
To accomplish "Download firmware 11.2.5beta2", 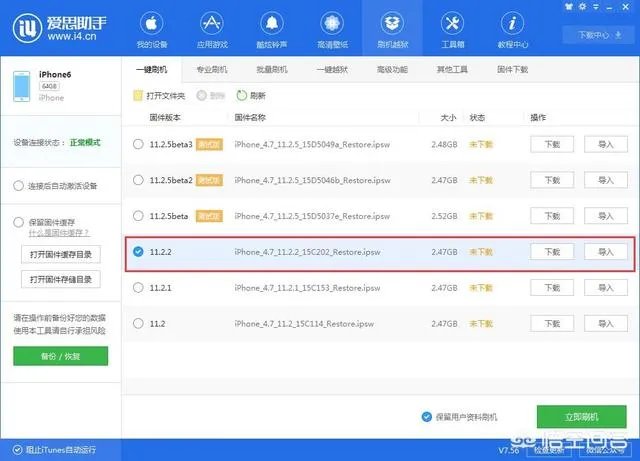I will click(x=552, y=180).
